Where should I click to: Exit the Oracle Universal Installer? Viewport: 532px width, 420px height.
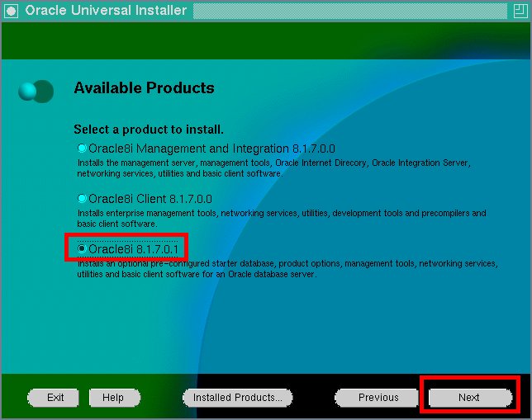pos(53,397)
